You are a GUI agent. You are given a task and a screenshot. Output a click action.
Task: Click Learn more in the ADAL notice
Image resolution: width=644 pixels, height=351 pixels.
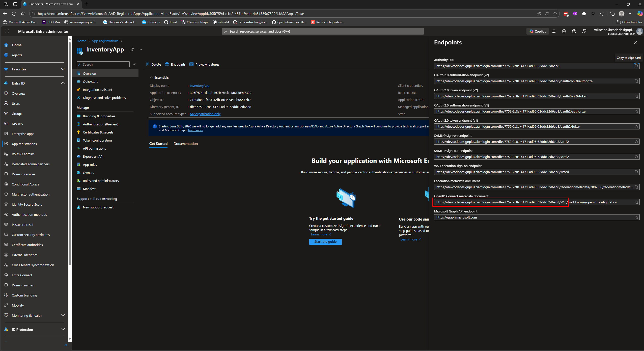[x=195, y=130]
